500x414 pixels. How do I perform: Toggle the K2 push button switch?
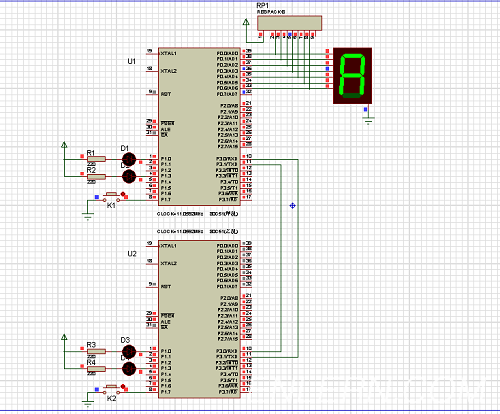[112, 389]
